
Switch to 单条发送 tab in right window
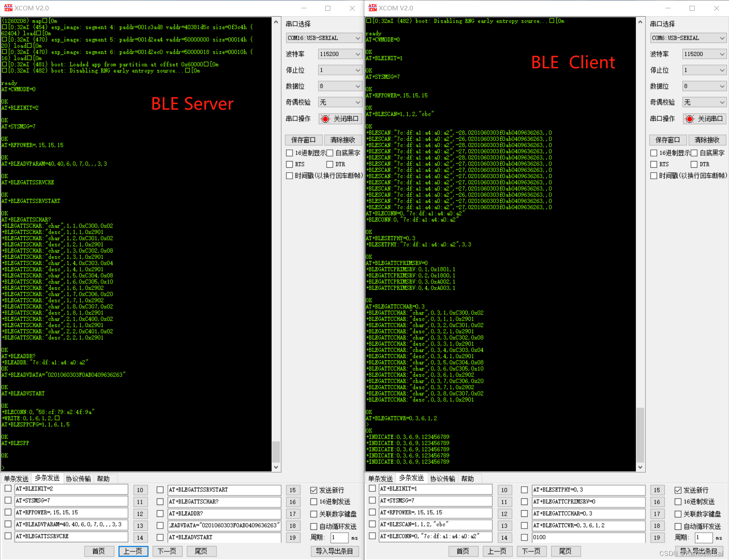coord(380,479)
